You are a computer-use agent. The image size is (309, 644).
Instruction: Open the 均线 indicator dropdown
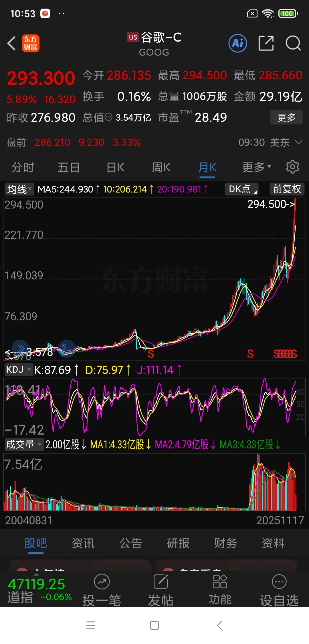pos(19,189)
